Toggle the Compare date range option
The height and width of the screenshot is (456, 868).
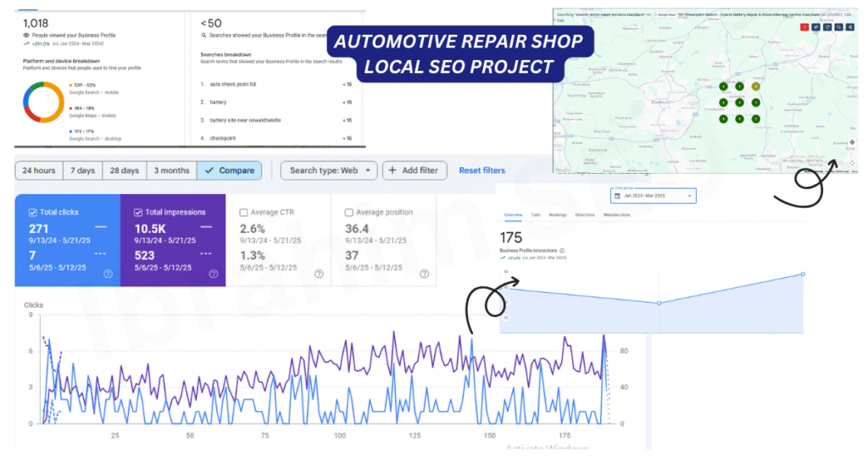229,170
